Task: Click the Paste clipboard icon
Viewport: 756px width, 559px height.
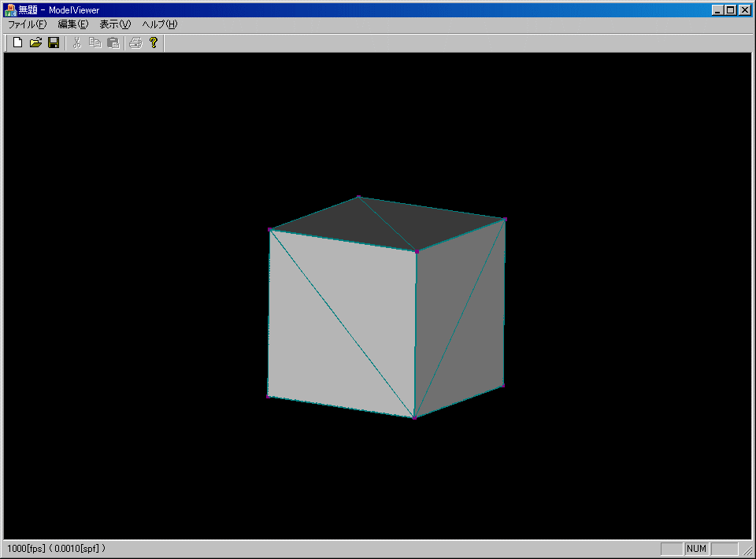Action: (113, 43)
